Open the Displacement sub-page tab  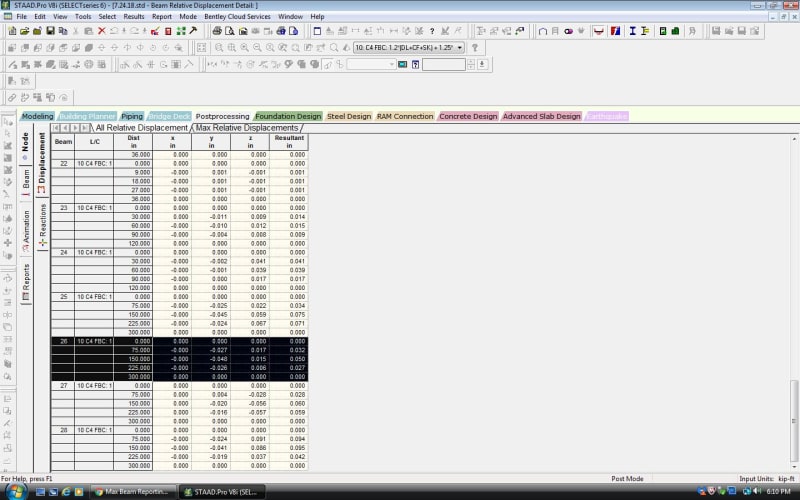[42, 162]
